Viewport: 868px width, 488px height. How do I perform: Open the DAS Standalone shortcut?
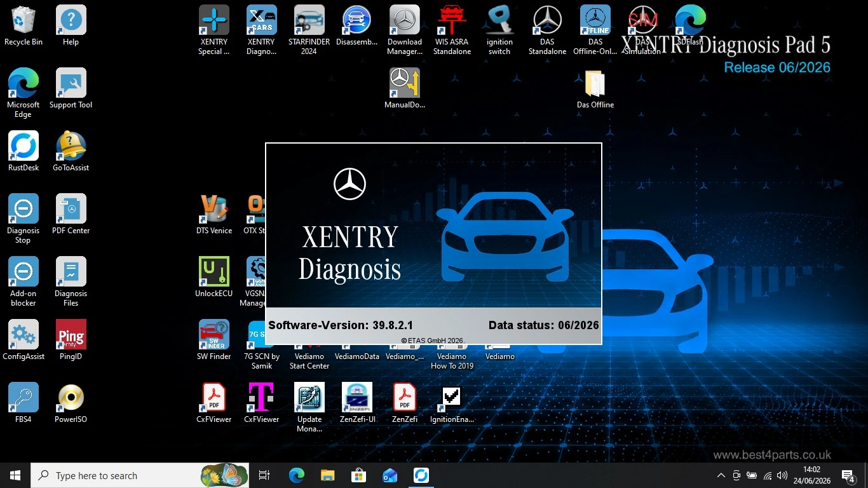[x=548, y=30]
